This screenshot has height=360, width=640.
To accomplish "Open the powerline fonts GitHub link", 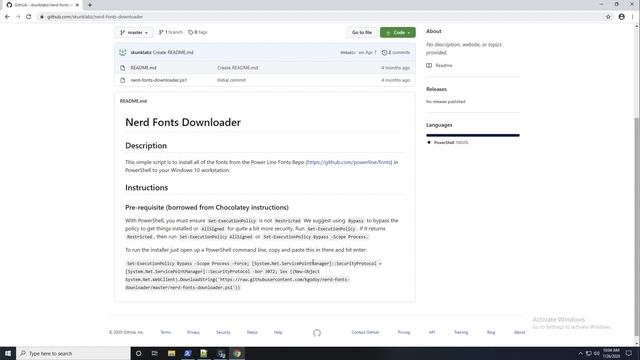I will point(349,162).
